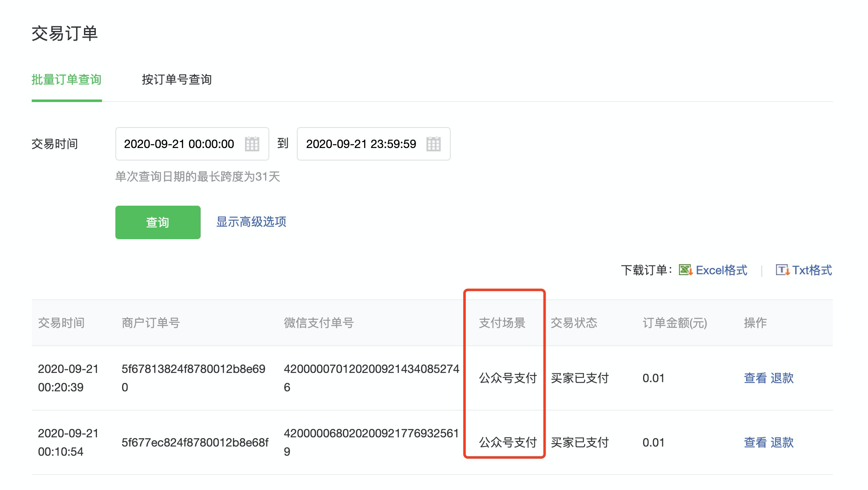Click the end time input field

click(x=361, y=144)
